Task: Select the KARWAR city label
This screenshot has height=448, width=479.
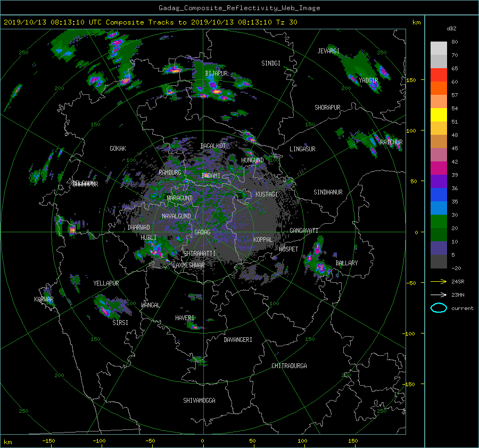Action: [44, 299]
